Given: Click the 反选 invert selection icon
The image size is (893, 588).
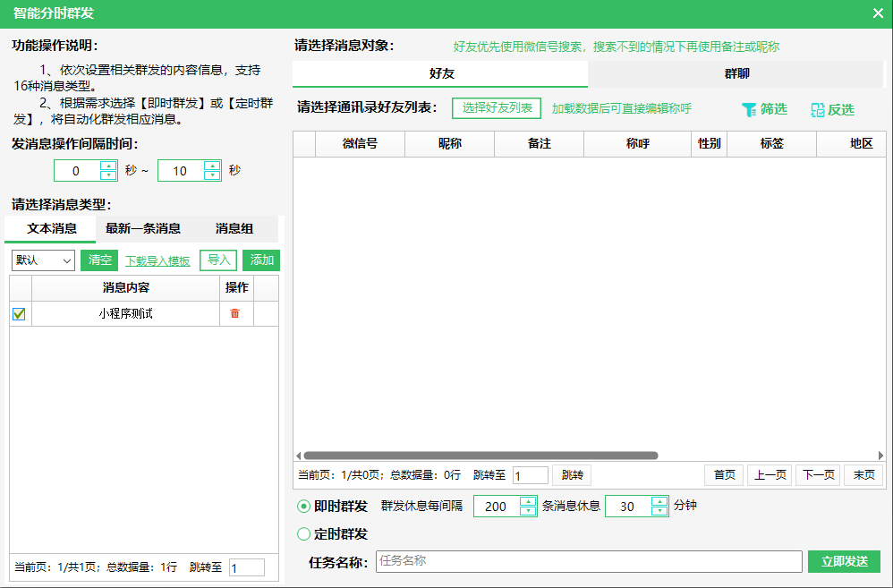Looking at the screenshot, I should point(818,110).
